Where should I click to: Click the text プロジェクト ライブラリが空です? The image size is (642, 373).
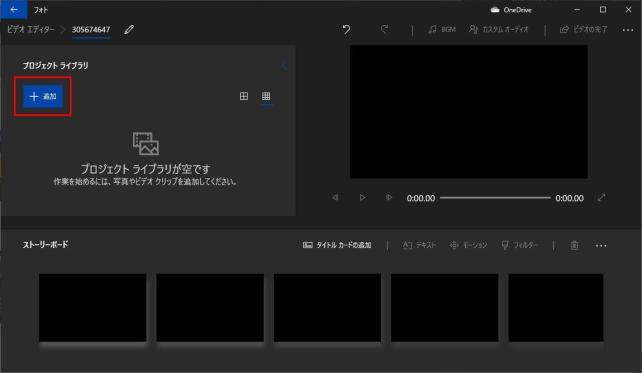145,169
